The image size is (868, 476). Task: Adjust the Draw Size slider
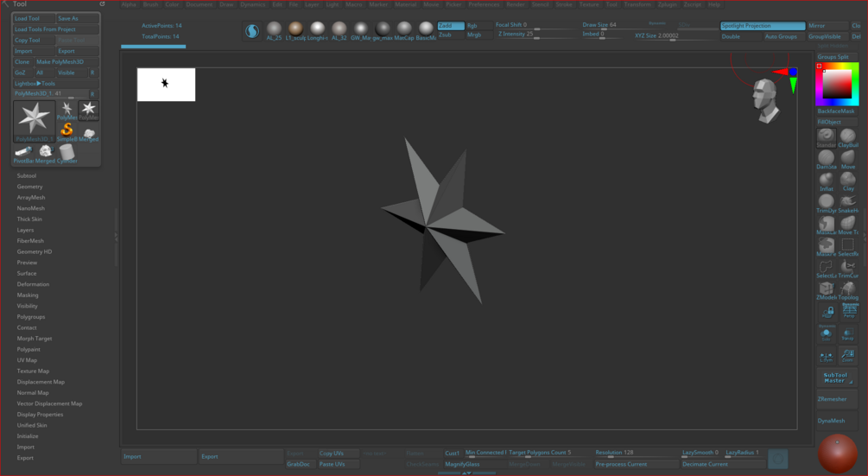[606, 25]
